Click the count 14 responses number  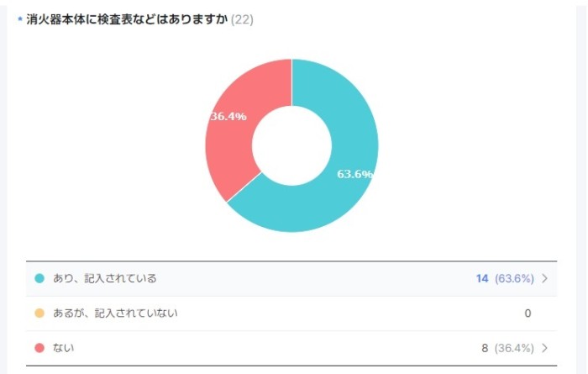482,278
